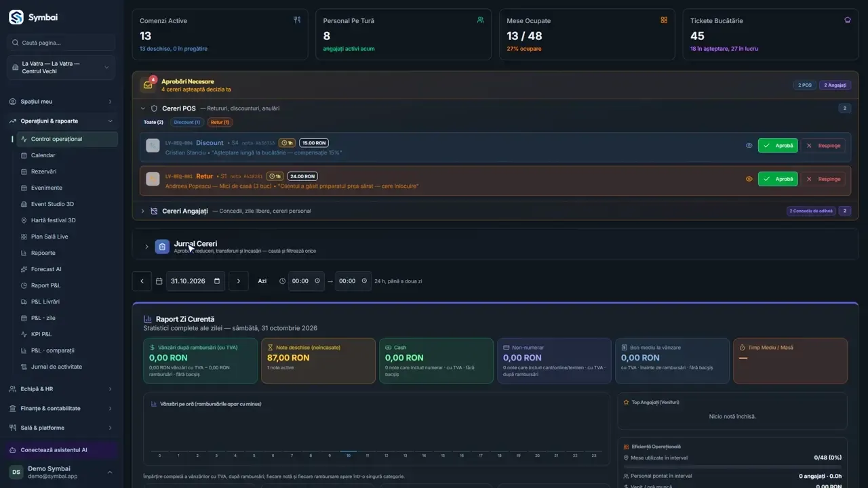This screenshot has height=488, width=868.
Task: Go to the next day
Action: pos(239,281)
